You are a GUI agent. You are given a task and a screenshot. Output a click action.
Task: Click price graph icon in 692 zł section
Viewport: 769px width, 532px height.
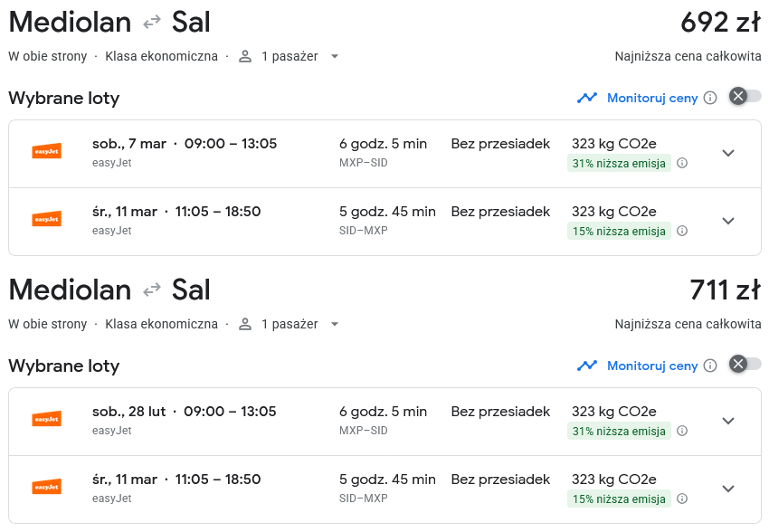587,98
